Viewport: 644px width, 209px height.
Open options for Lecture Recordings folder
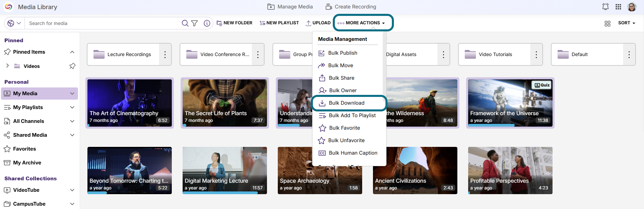pos(165,54)
